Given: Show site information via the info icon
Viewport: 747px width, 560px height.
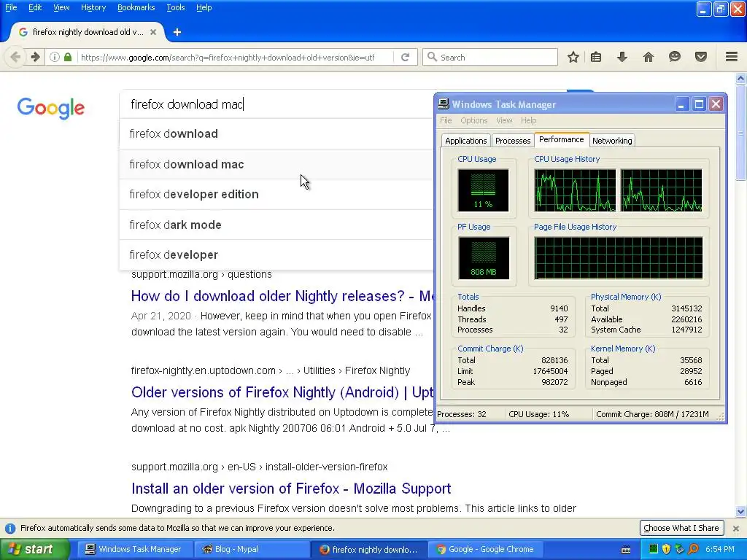Looking at the screenshot, I should tap(55, 57).
